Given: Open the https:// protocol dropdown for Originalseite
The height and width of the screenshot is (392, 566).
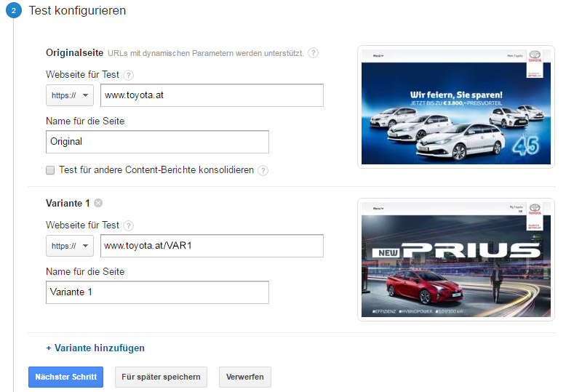Looking at the screenshot, I should (70, 95).
